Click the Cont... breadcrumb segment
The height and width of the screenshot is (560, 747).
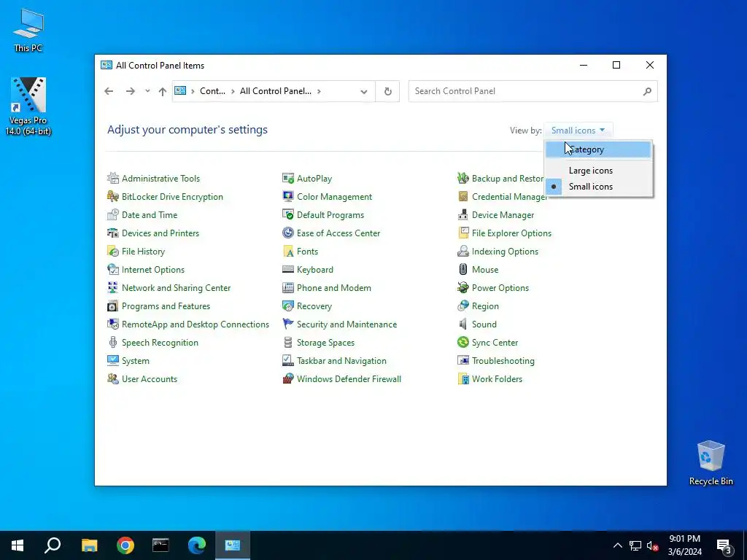pyautogui.click(x=212, y=91)
